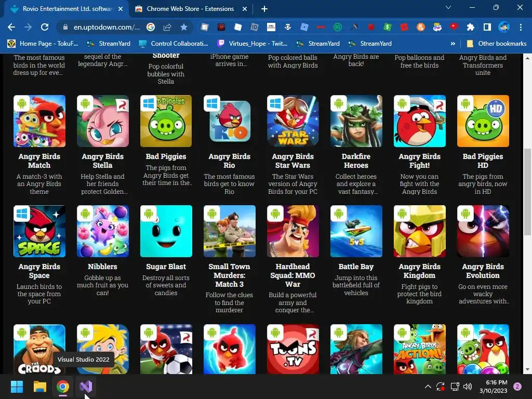This screenshot has height=399, width=532.
Task: Open a new browser tab
Action: (x=264, y=9)
